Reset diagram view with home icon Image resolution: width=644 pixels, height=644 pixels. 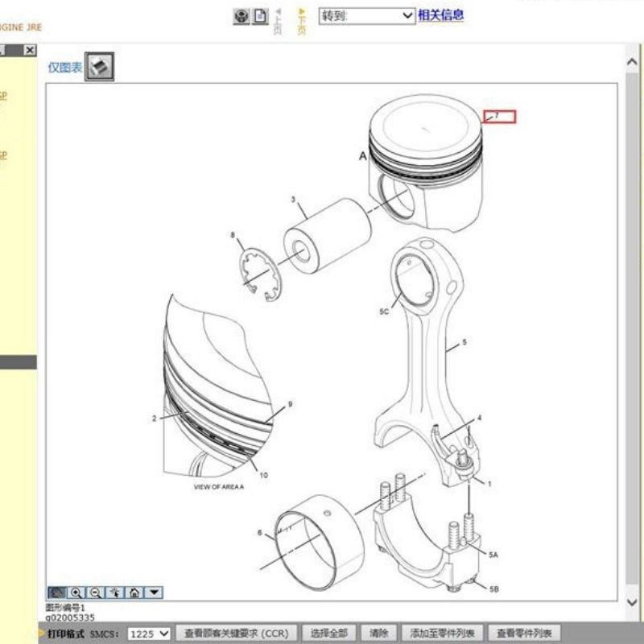point(134,592)
